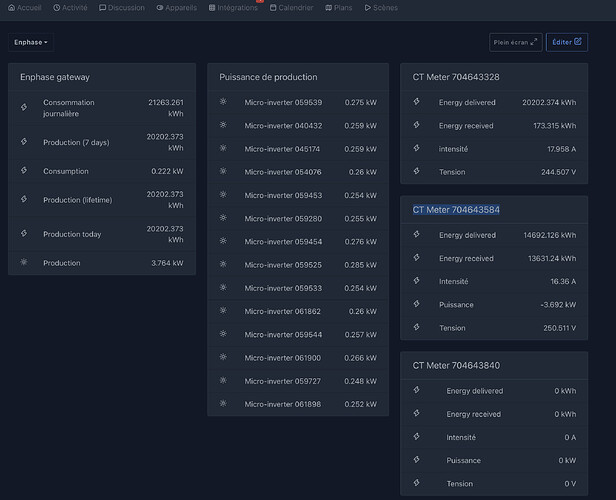
Task: Open the Calendrier tab
Action: pos(292,7)
